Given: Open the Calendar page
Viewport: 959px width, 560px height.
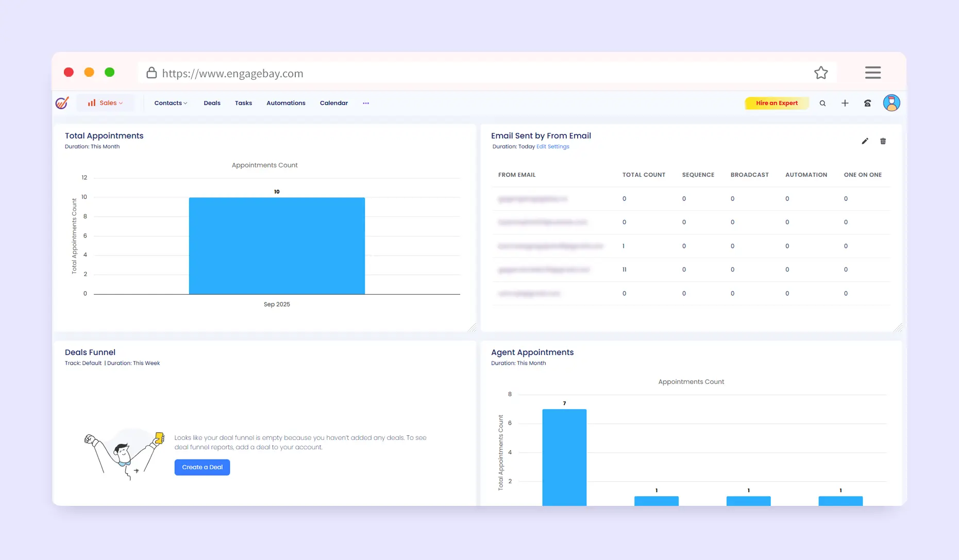Looking at the screenshot, I should [333, 103].
